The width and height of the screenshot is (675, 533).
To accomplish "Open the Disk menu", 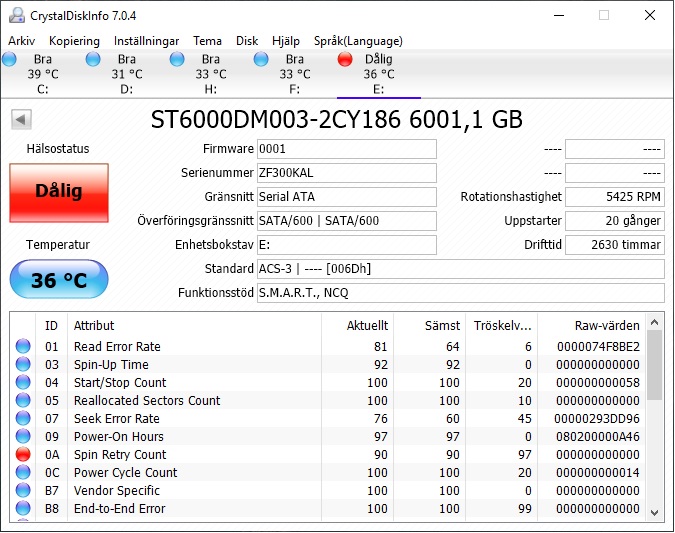I will 247,41.
